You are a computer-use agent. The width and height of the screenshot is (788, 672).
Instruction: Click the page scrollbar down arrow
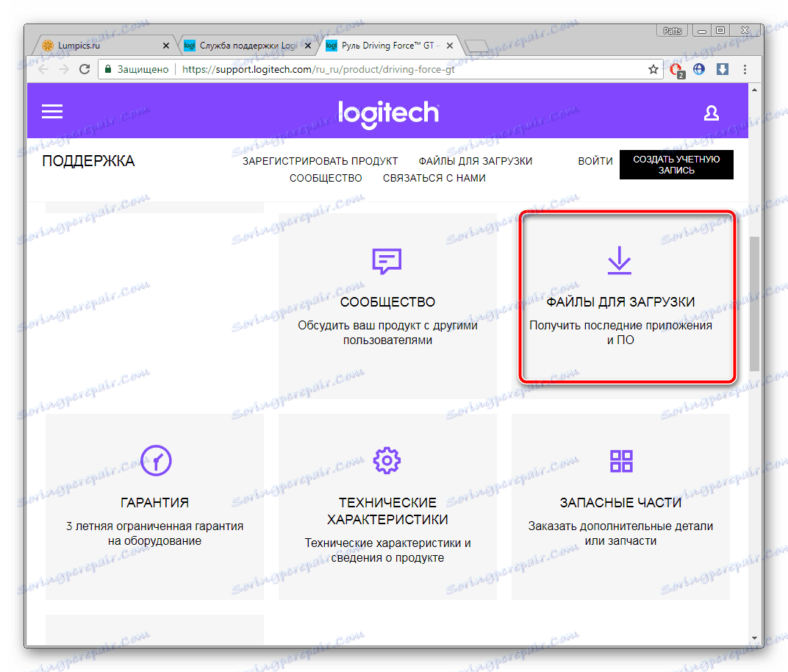pyautogui.click(x=754, y=638)
